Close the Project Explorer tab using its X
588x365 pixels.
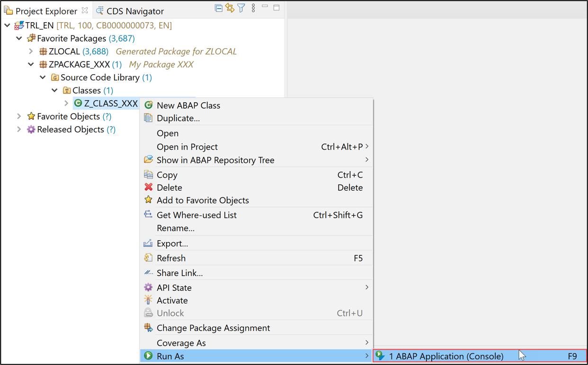coord(85,10)
